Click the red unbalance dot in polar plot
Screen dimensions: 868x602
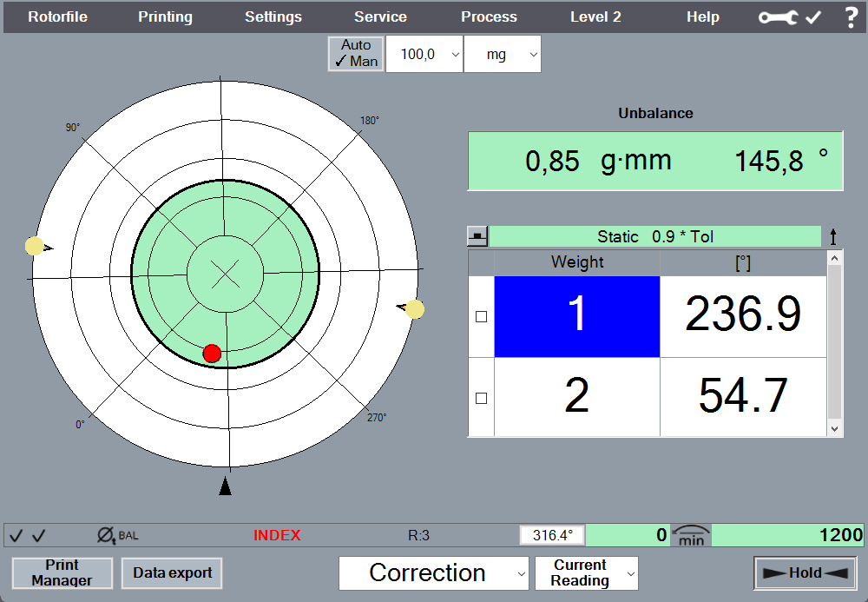tap(212, 354)
